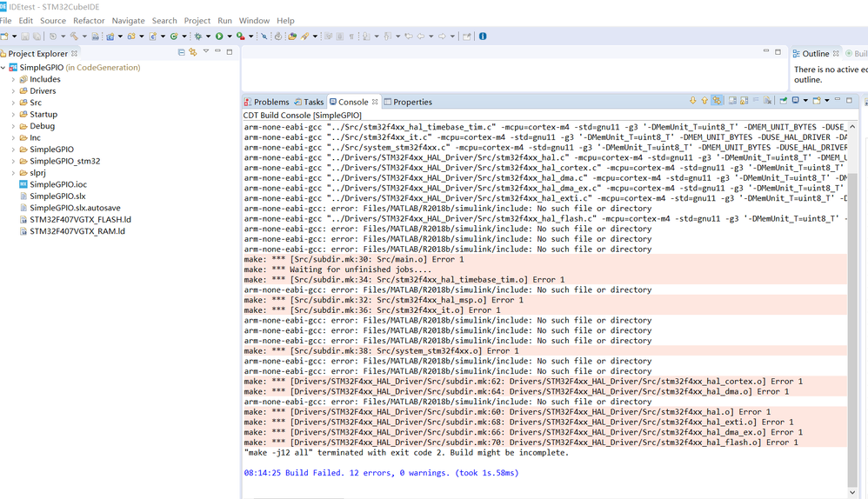The height and width of the screenshot is (499, 868).
Task: Click Display Selected Console icon
Action: tap(796, 101)
